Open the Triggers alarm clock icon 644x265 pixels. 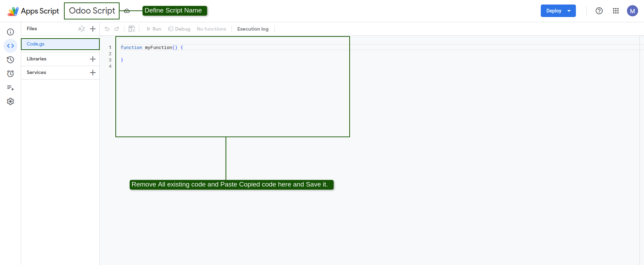point(10,74)
